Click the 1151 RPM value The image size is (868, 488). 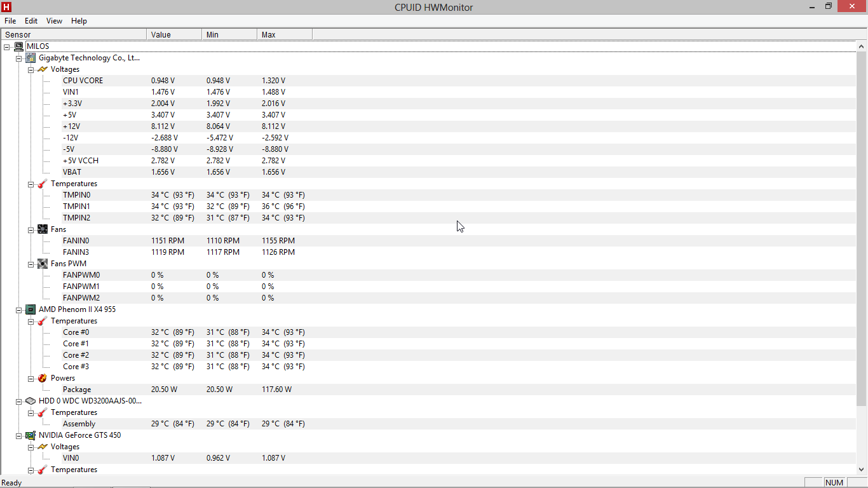tap(168, 241)
